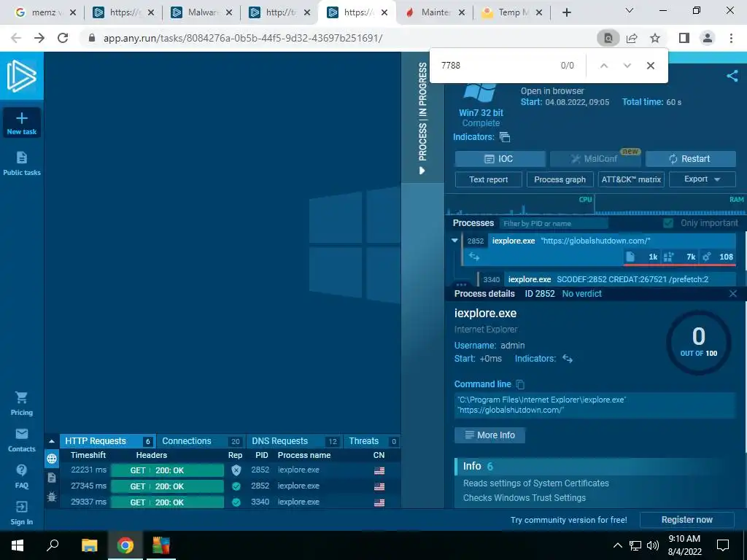Click the ANY.RUN logo icon

21,76
